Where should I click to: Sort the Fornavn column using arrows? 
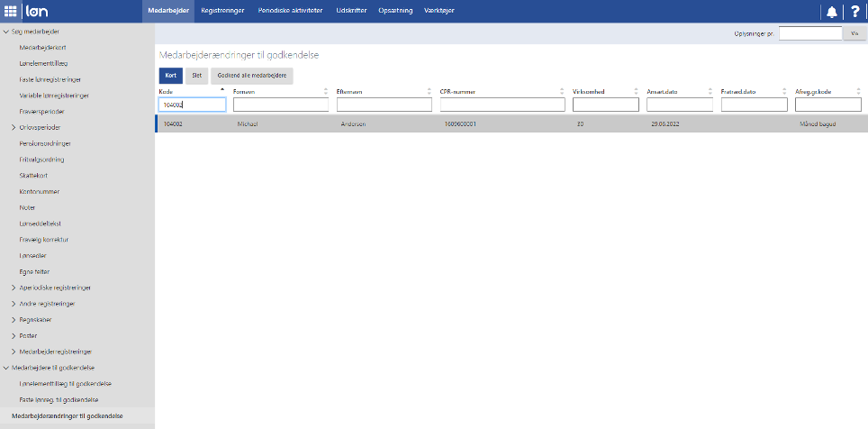pos(326,92)
